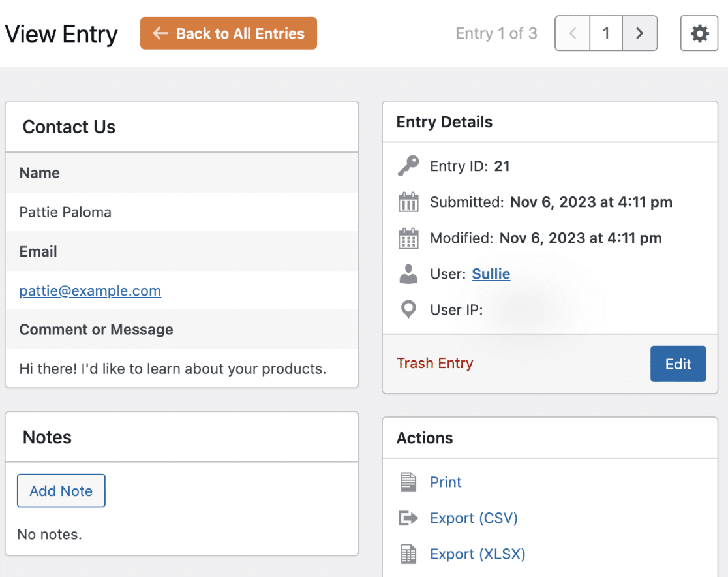Go to the next entry arrow
The width and height of the screenshot is (728, 577).
(640, 33)
